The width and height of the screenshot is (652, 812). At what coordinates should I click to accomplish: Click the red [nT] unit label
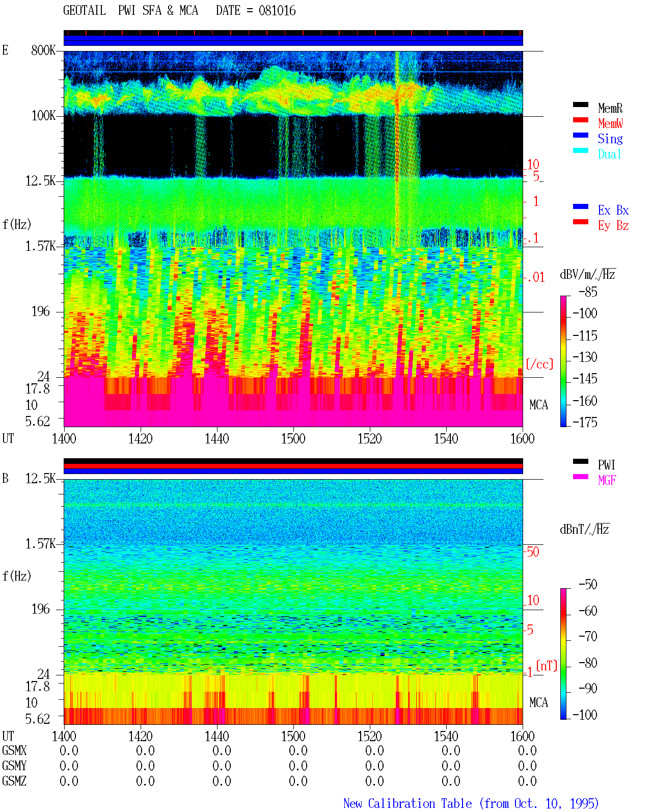pyautogui.click(x=547, y=666)
